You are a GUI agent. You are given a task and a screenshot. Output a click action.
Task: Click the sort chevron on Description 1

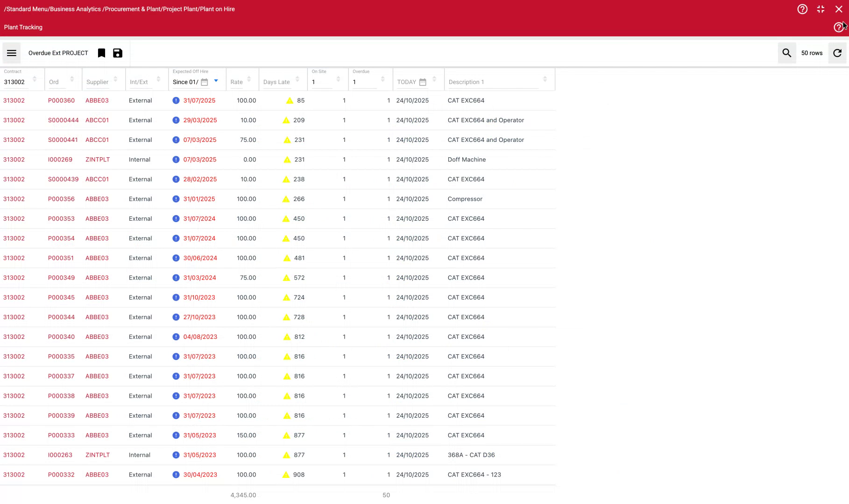point(545,79)
